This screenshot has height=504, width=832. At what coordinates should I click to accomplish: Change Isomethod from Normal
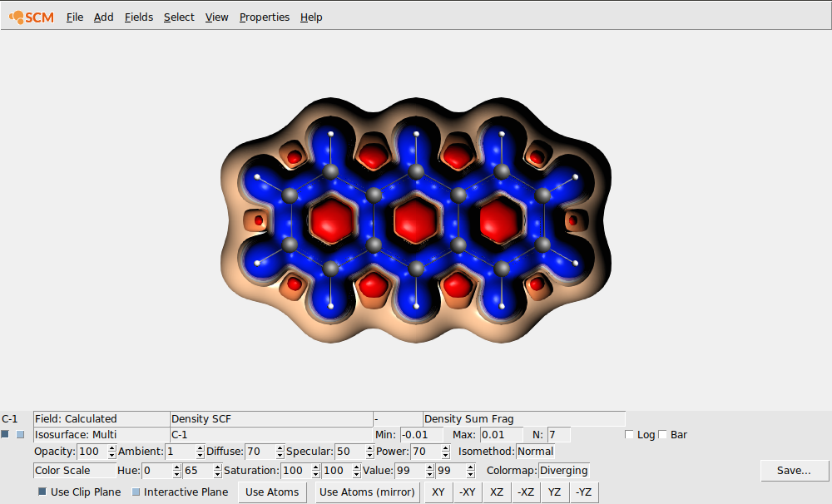535,451
